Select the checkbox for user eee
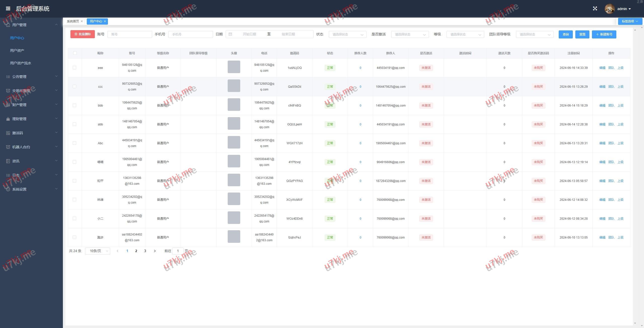The height and width of the screenshot is (328, 644). click(x=74, y=68)
